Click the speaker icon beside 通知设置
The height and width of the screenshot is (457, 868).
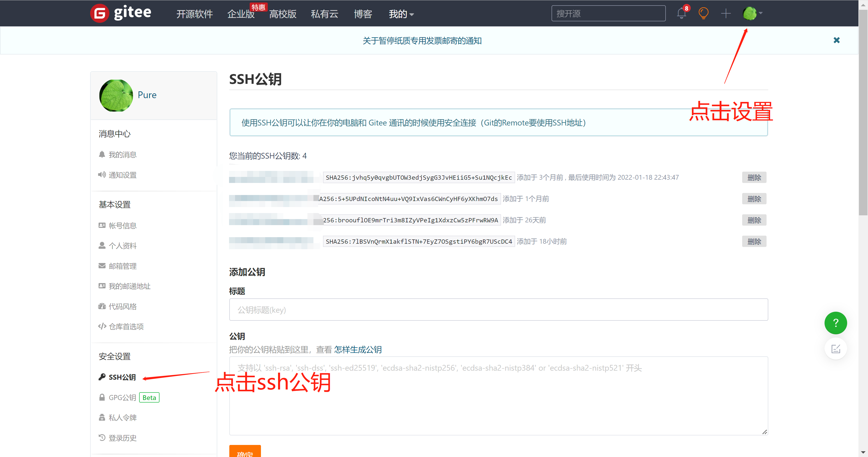coord(102,174)
